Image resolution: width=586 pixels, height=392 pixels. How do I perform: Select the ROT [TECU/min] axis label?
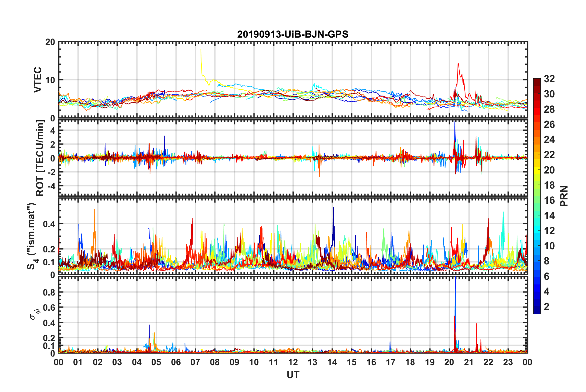[40, 158]
